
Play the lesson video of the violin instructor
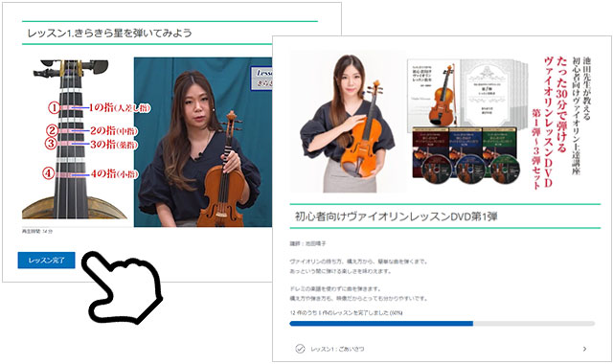203,142
